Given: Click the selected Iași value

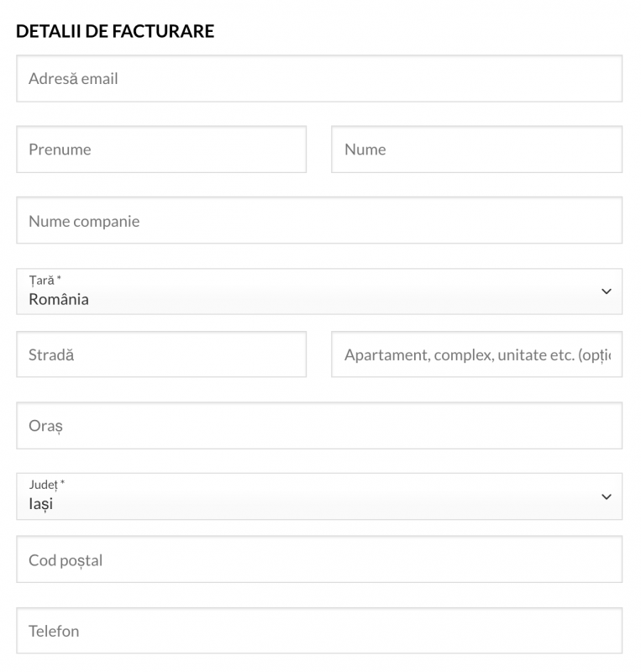Looking at the screenshot, I should pyautogui.click(x=41, y=505).
